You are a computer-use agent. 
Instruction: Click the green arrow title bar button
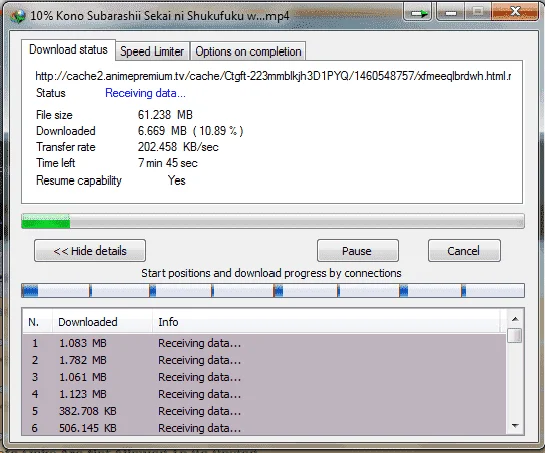tap(418, 13)
